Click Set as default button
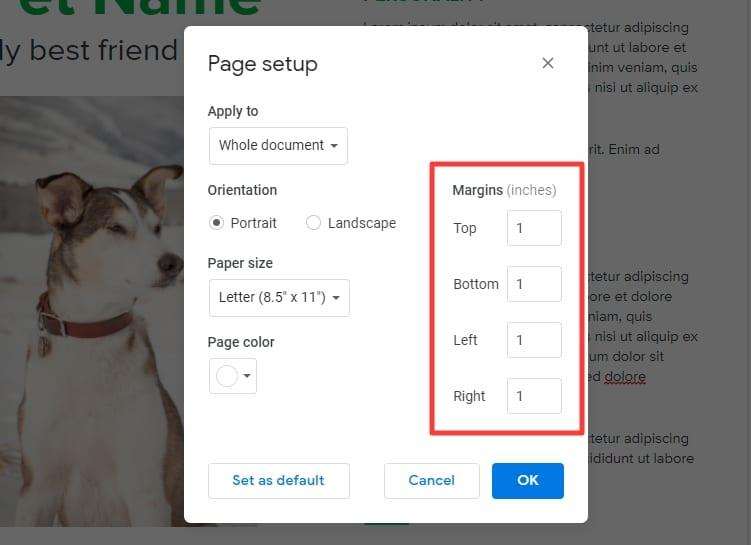Viewport: 751px width, 545px height. (279, 480)
